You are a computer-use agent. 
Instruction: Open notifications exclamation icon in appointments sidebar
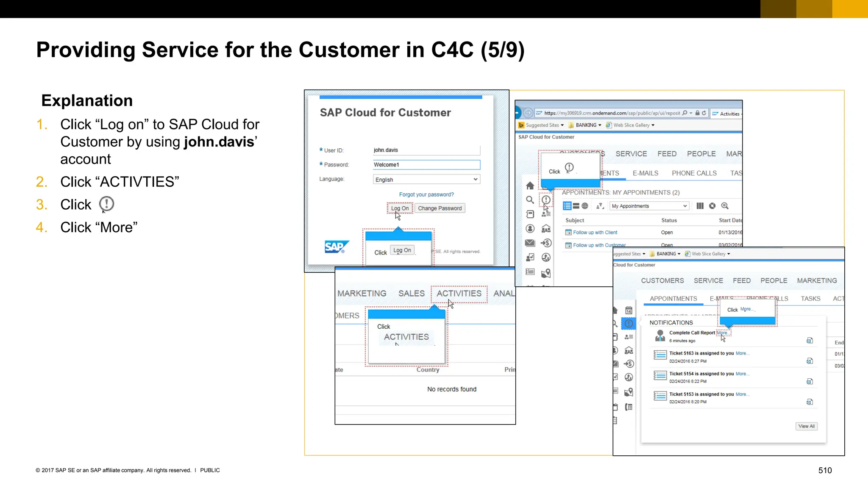(546, 200)
